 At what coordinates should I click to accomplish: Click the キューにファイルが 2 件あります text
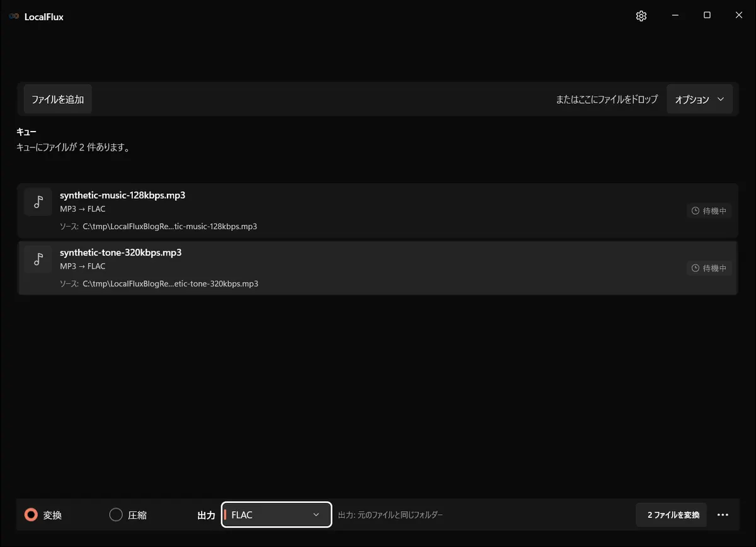(x=73, y=148)
